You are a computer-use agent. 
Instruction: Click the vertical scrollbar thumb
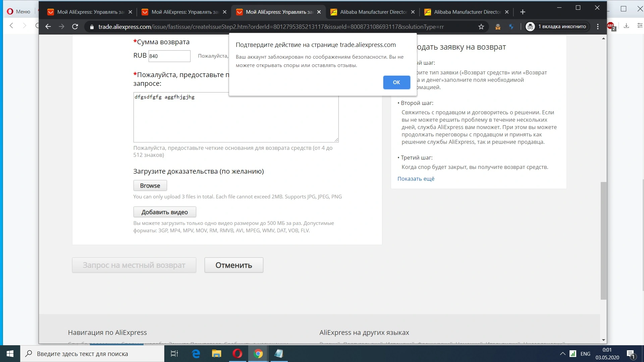[x=603, y=241]
